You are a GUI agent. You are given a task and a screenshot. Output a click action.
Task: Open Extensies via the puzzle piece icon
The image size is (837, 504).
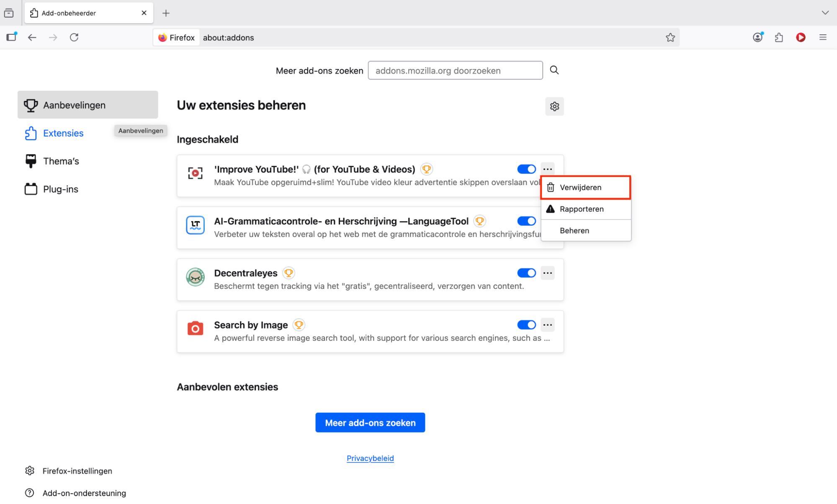click(31, 133)
